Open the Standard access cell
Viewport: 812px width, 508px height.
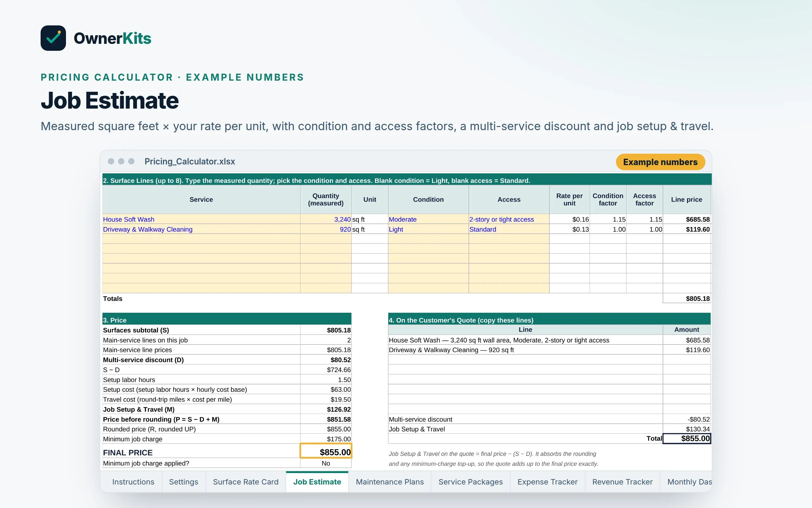pos(509,229)
